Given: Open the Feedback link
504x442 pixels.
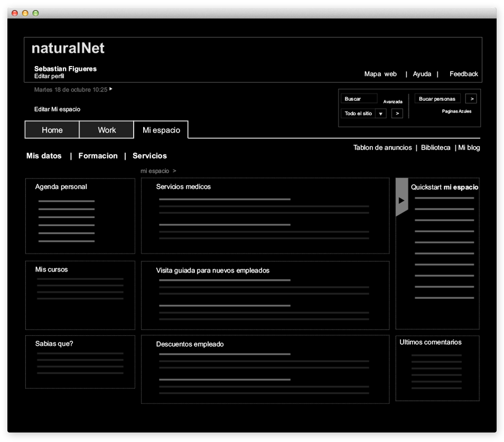Looking at the screenshot, I should click(x=463, y=74).
